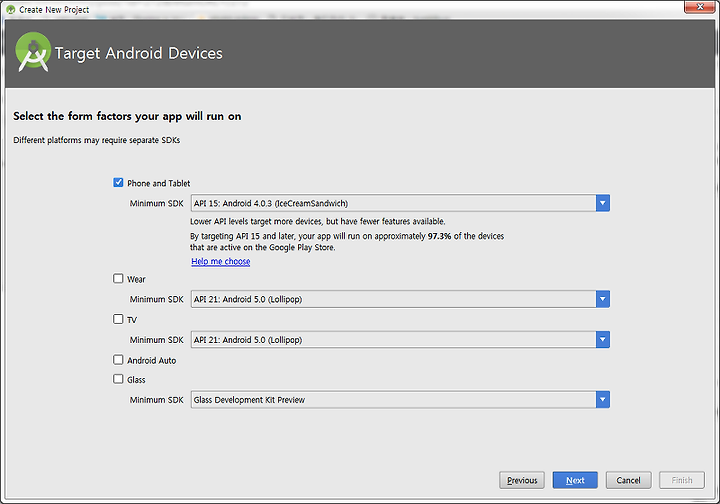Screen dimensions: 720x504
Task: Open Wear Minimum SDK dropdown arrow
Action: [602, 299]
